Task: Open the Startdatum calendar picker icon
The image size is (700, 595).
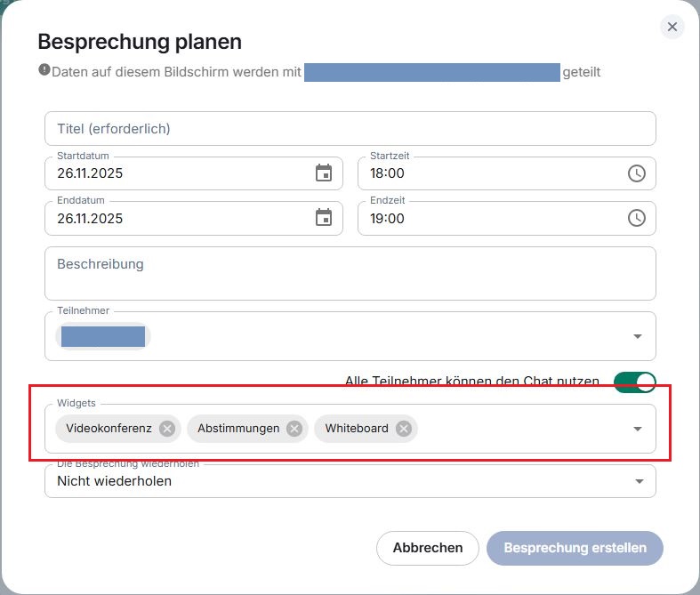Action: [x=324, y=173]
